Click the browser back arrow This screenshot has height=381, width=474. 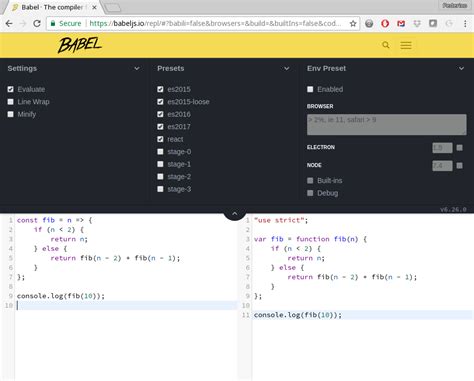tap(9, 23)
